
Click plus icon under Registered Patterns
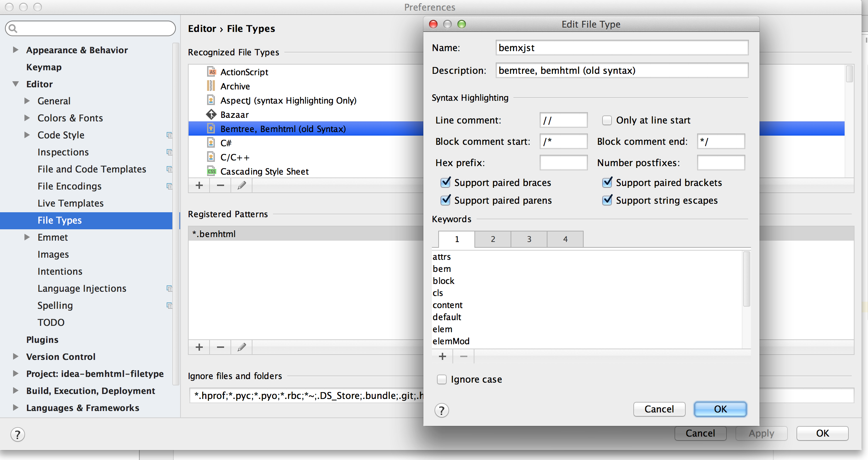point(199,347)
